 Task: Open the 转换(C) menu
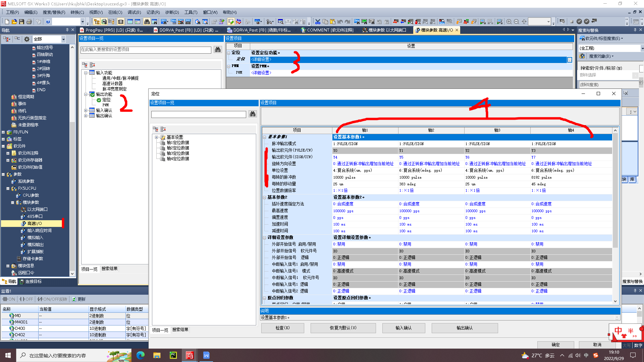pyautogui.click(x=77, y=12)
